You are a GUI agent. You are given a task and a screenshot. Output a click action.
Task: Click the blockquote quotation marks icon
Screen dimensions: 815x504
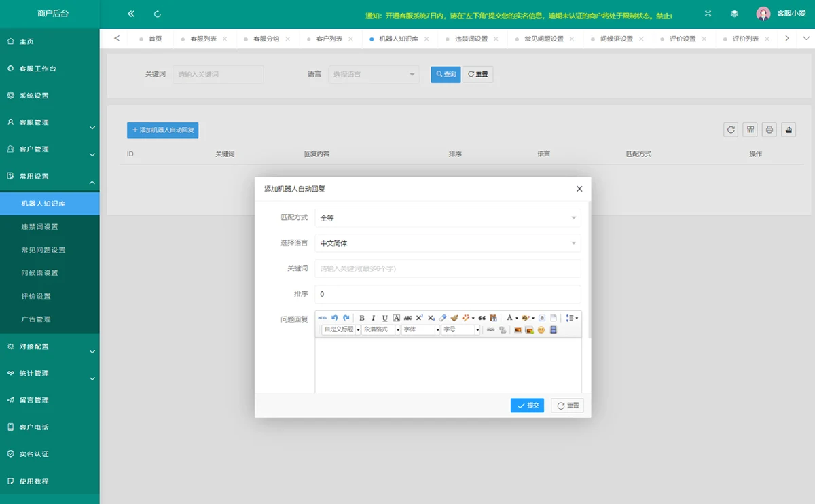482,318
